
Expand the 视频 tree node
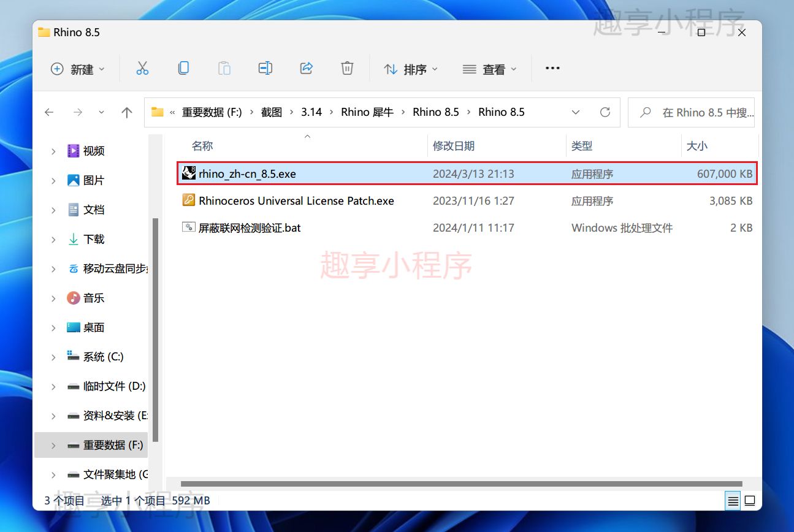click(53, 151)
